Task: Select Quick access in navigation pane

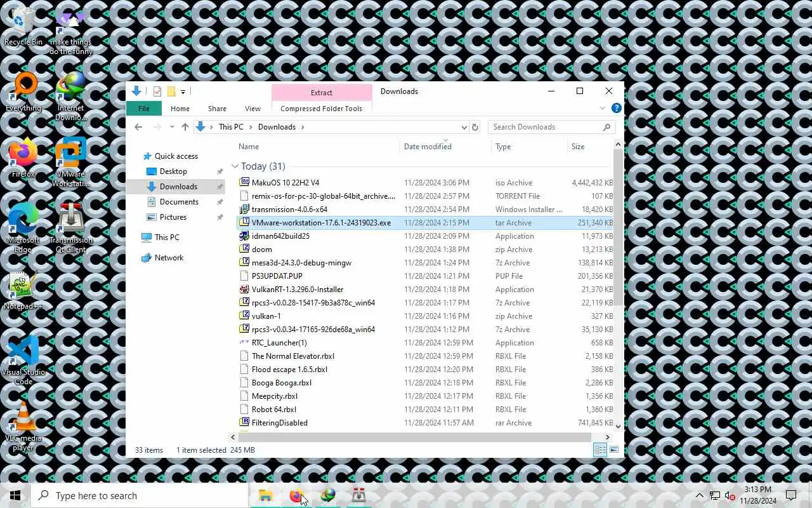Action: coord(176,156)
